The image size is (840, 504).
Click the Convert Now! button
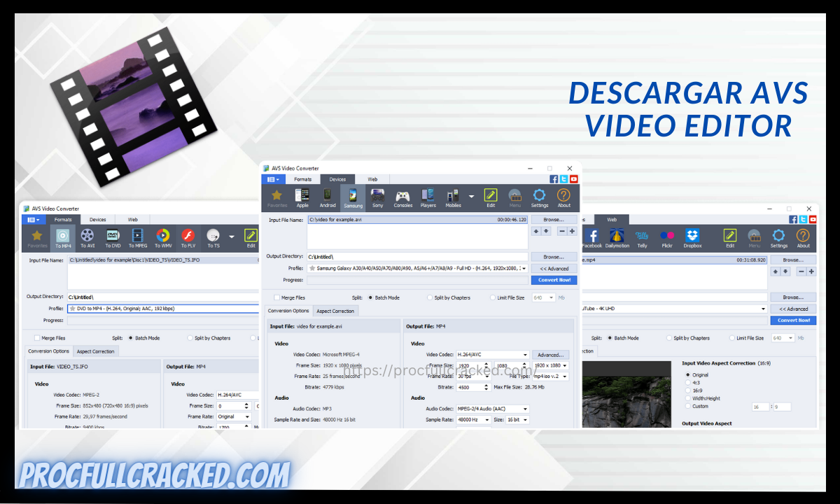click(554, 280)
